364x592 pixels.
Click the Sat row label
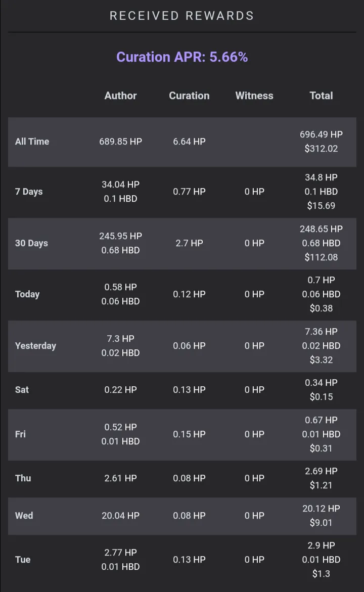pyautogui.click(x=22, y=390)
